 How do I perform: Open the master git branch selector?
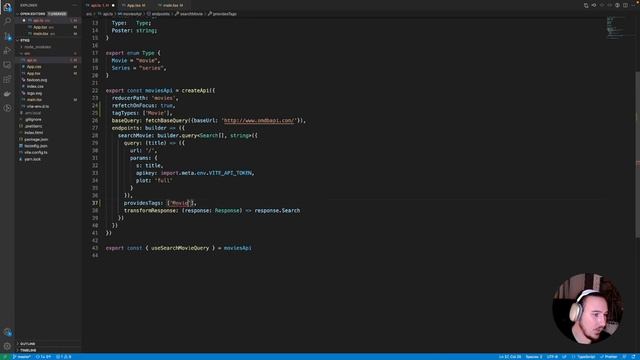[x=22, y=357]
